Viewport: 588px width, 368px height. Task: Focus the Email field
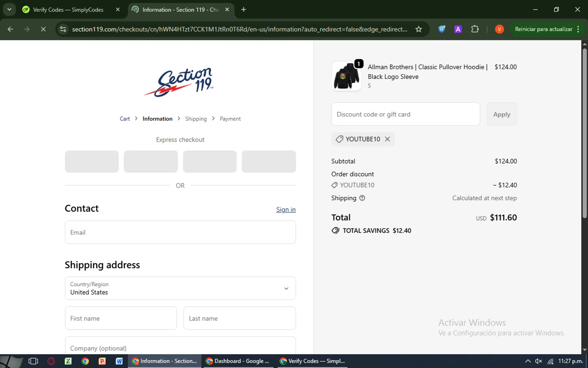[x=180, y=232]
